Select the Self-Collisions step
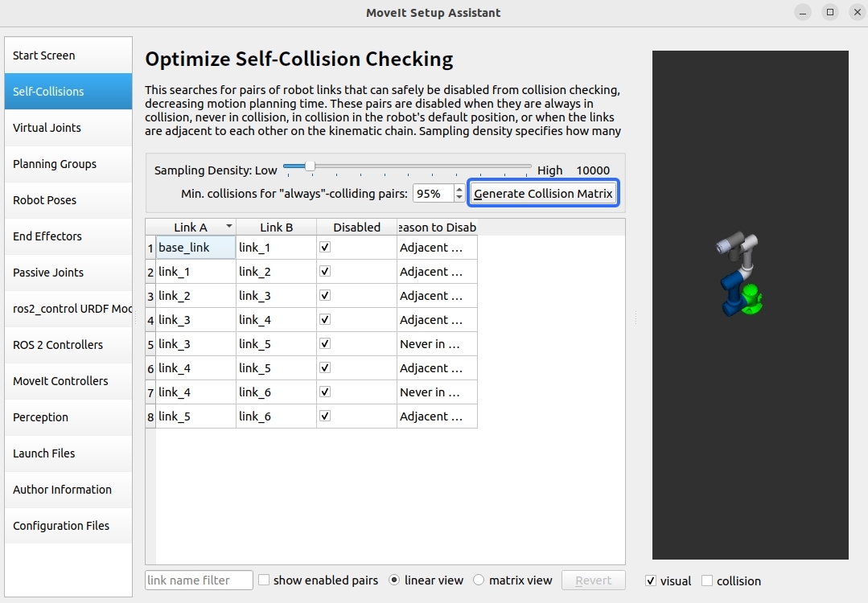This screenshot has height=603, width=868. (68, 92)
